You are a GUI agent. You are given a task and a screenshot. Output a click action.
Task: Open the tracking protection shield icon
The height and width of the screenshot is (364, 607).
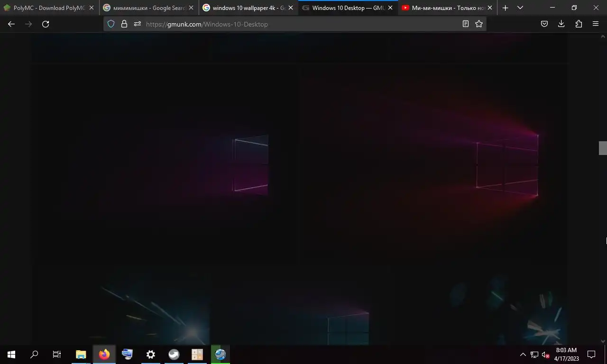pyautogui.click(x=111, y=24)
